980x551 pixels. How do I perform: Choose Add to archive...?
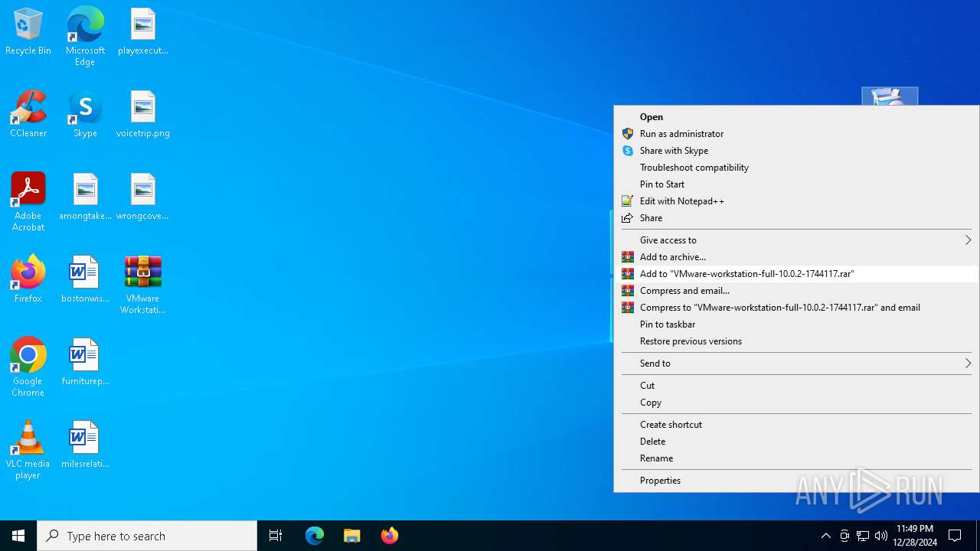click(796, 257)
